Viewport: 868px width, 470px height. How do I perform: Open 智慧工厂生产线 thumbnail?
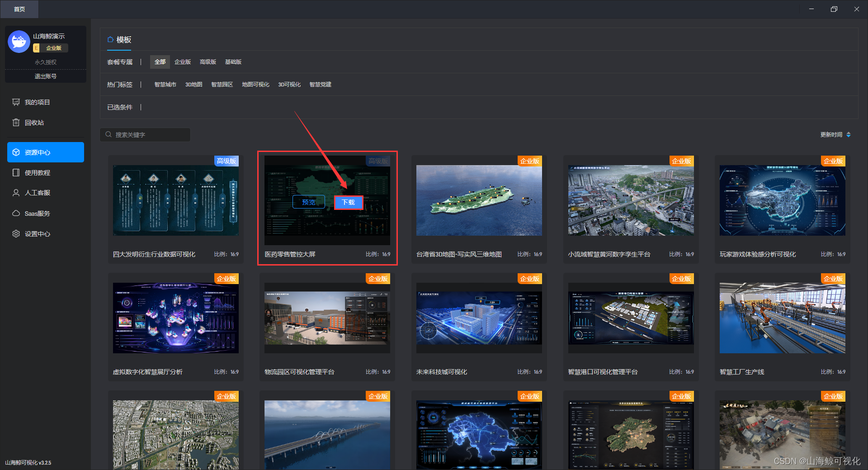(783, 318)
